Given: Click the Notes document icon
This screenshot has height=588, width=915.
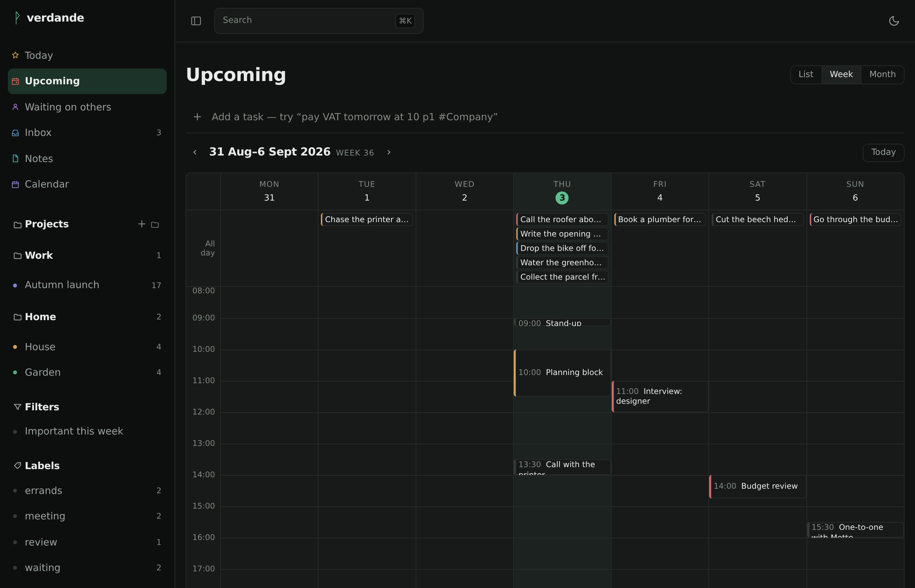Looking at the screenshot, I should [x=15, y=158].
